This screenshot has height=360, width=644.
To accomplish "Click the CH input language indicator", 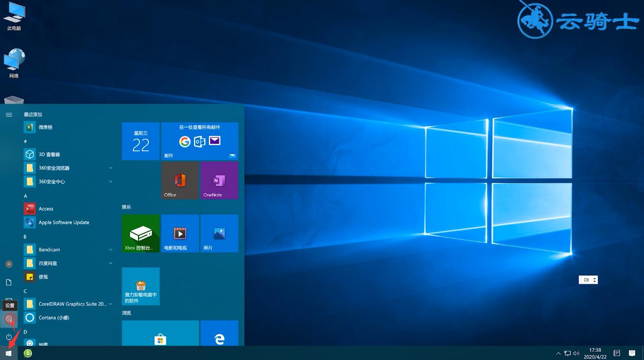I will coord(586,280).
